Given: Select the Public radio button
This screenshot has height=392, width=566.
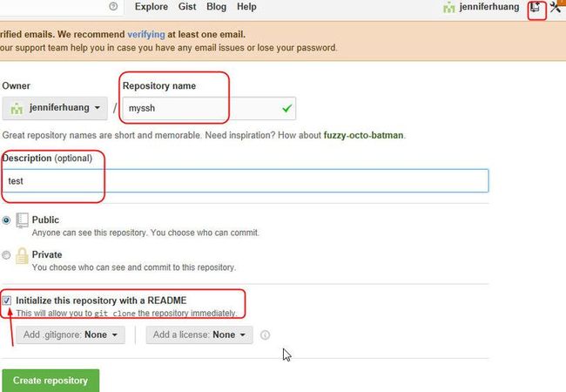Looking at the screenshot, I should [x=6, y=220].
